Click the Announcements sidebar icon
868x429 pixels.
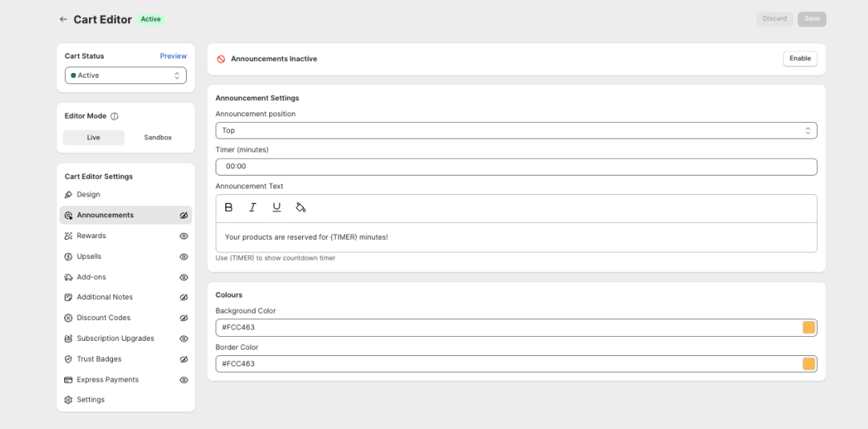(x=68, y=216)
